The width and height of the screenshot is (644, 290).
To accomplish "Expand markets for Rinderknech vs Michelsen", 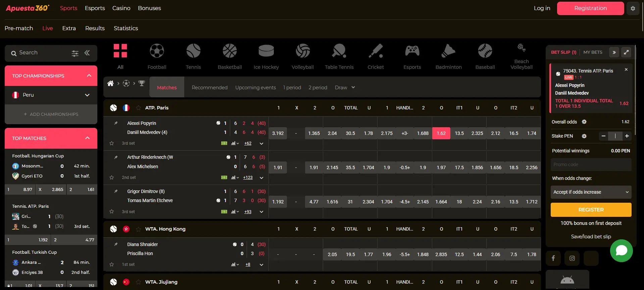I will [261, 178].
